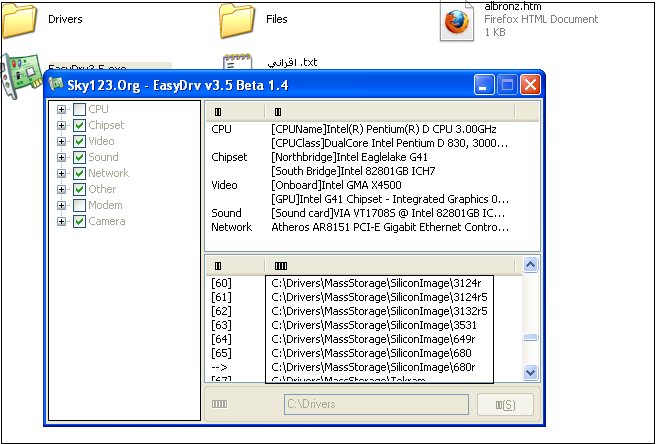
Task: Open the Drivers folder icon
Action: pyautogui.click(x=19, y=20)
